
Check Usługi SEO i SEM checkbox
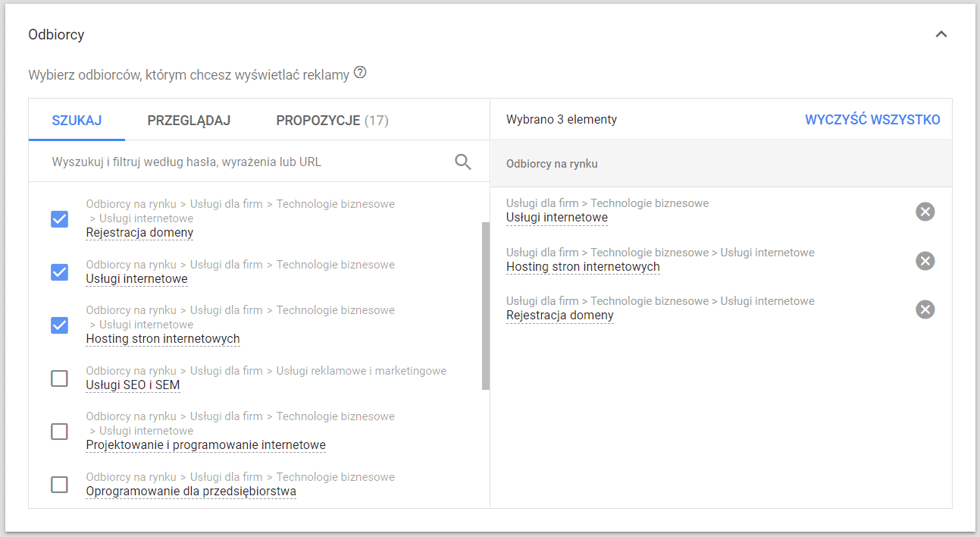pos(59,378)
